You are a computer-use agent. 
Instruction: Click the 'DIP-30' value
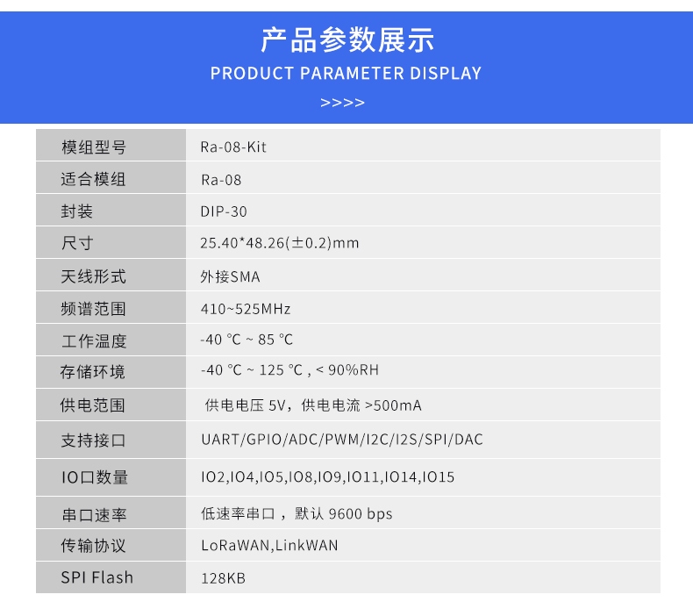coord(224,211)
